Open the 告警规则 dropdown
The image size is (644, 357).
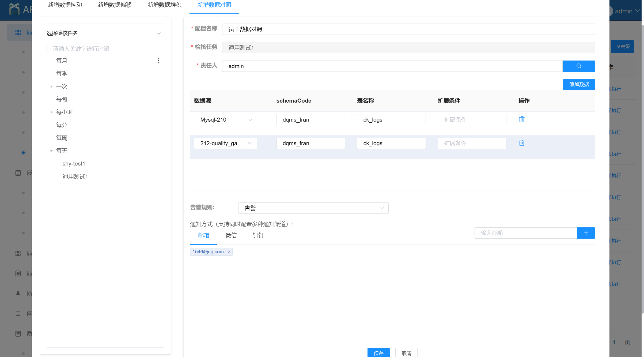pos(313,208)
